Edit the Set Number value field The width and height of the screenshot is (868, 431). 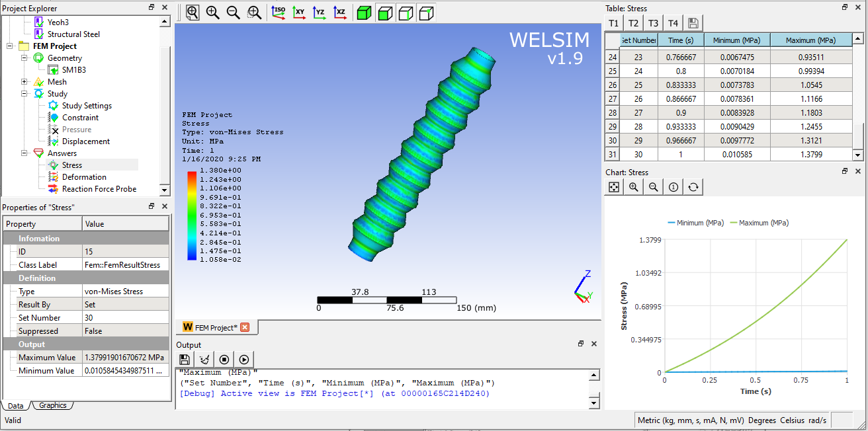tap(125, 318)
